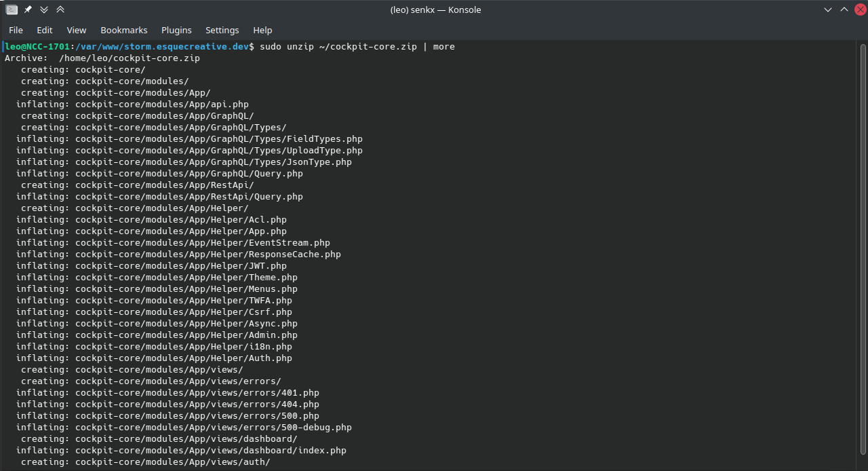
Task: Click the keep above others double-chevron icon
Action: pyautogui.click(x=60, y=10)
